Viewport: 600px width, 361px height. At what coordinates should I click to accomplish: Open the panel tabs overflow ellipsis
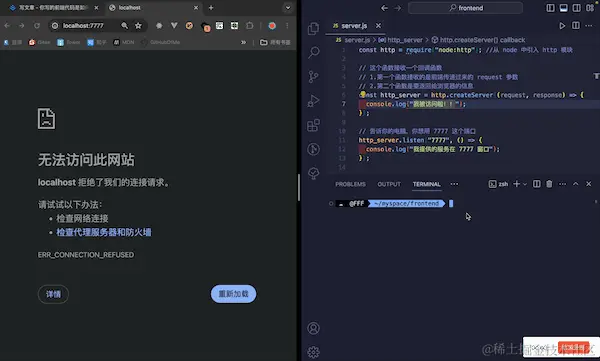tap(454, 184)
